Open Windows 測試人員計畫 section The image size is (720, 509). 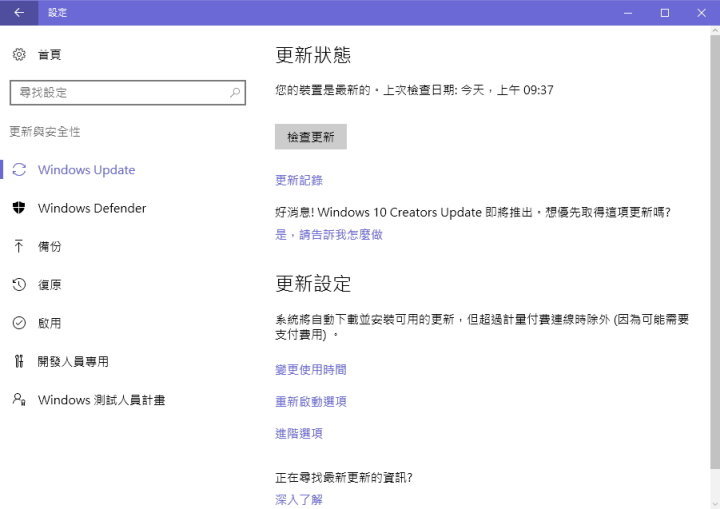pos(101,400)
